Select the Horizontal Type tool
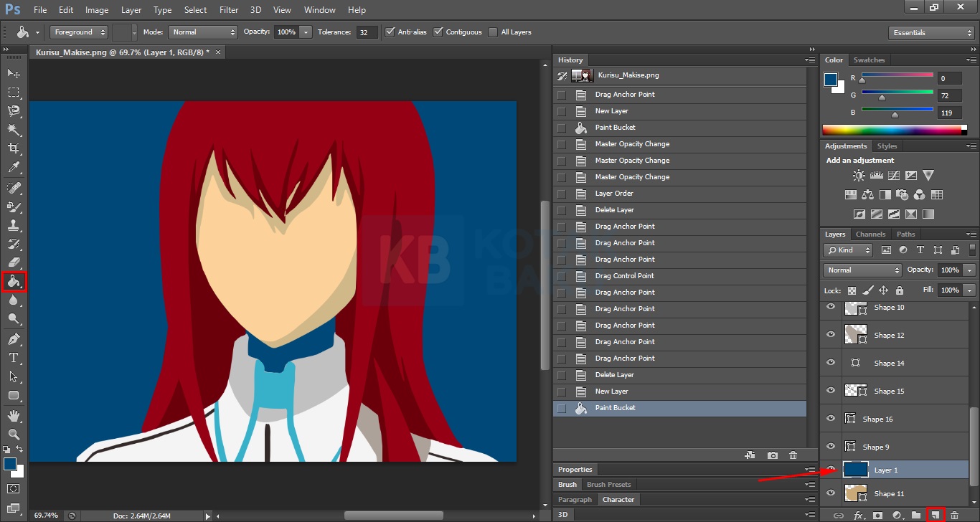The image size is (980, 522). (x=14, y=358)
